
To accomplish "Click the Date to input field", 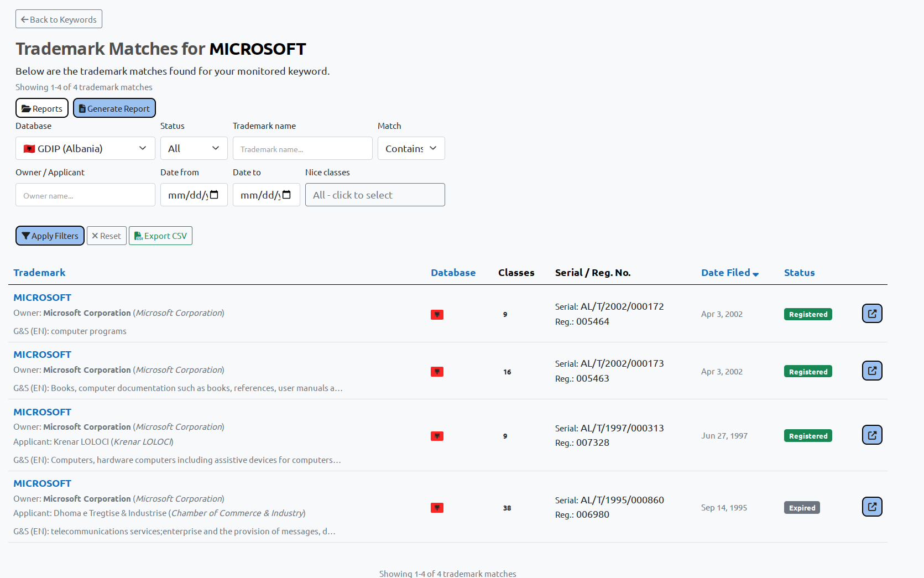I will (x=267, y=195).
